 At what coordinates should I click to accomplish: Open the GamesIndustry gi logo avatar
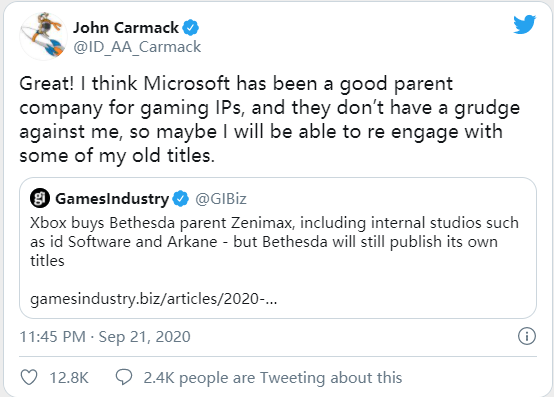(40, 198)
